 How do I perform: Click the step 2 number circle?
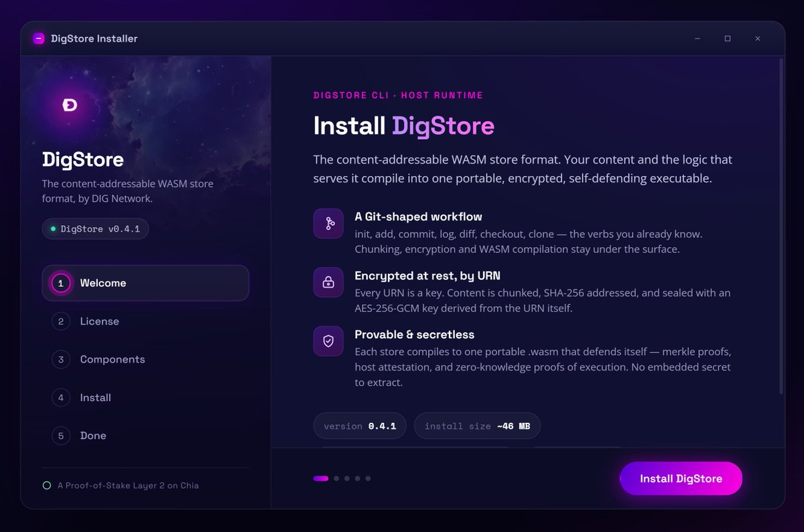[x=61, y=322]
